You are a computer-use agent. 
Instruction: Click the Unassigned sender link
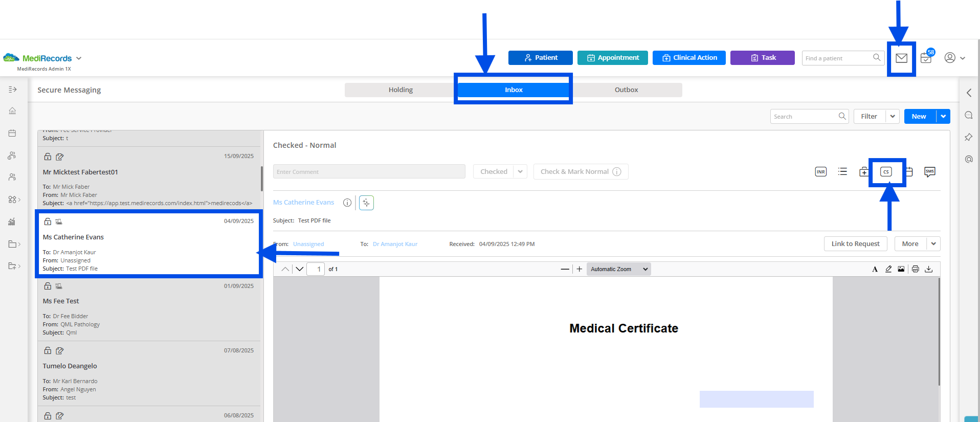coord(308,244)
